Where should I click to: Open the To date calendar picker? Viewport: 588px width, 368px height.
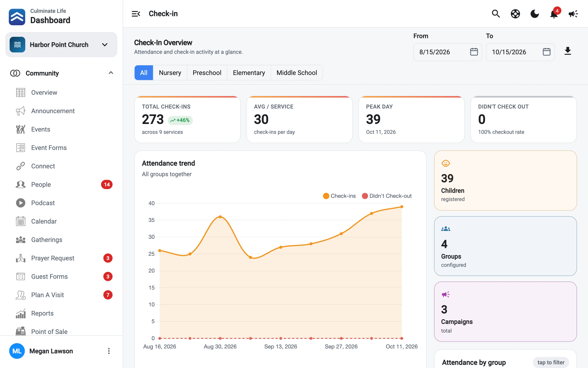(x=546, y=52)
